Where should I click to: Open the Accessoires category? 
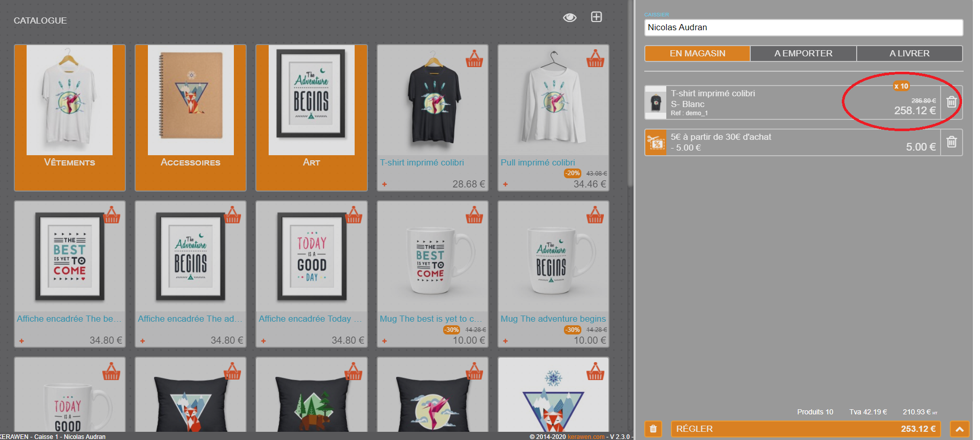point(190,117)
